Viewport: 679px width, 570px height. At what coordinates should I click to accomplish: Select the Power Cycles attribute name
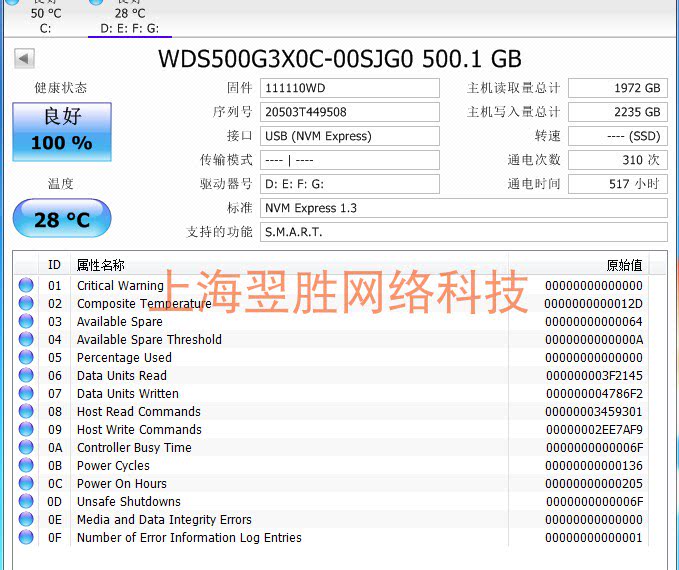(113, 466)
